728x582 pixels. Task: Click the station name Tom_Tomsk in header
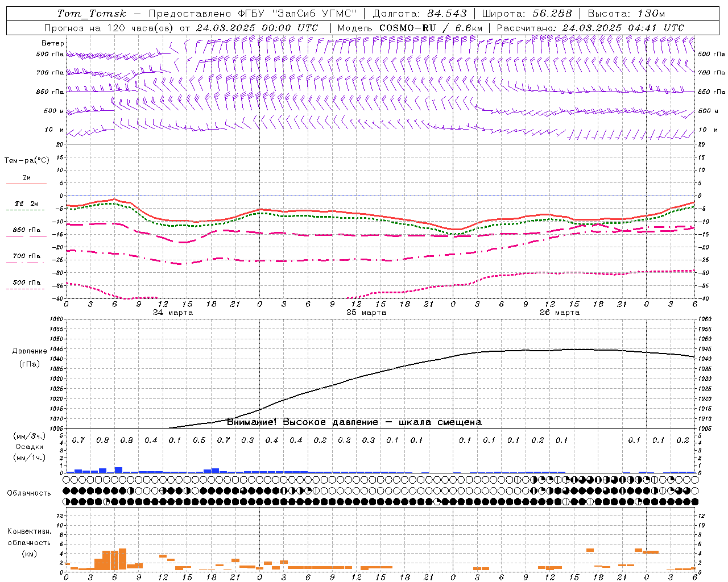coord(92,14)
